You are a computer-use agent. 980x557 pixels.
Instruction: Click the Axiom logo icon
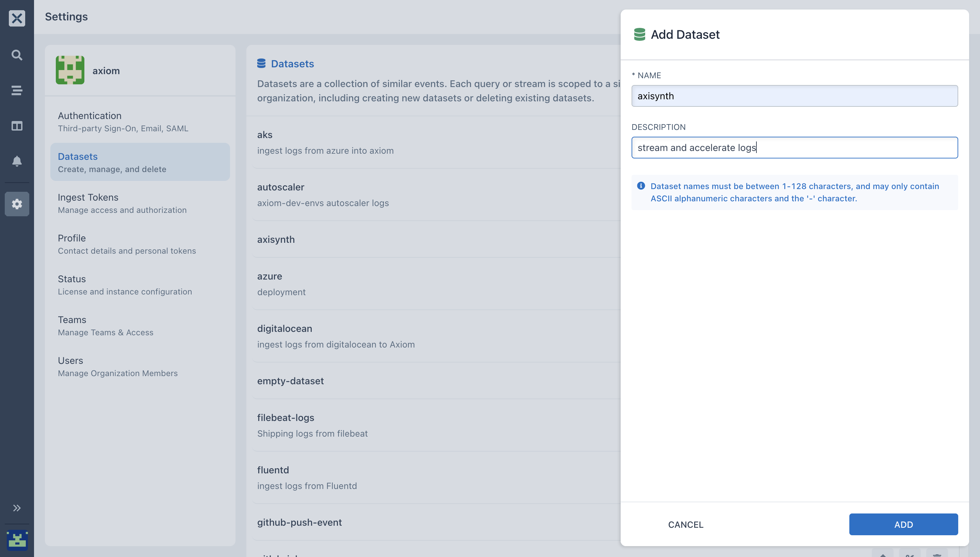coord(17,18)
